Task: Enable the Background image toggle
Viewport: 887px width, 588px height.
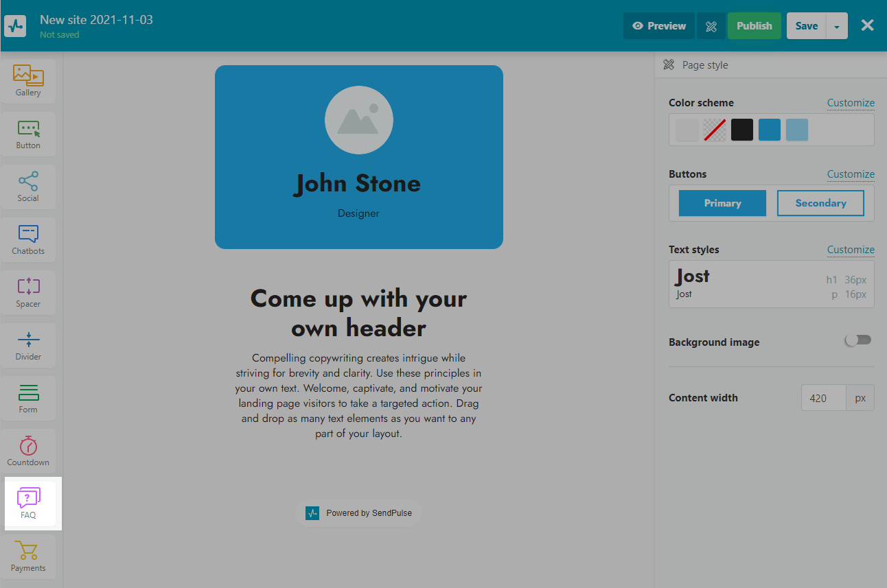Action: [x=858, y=340]
